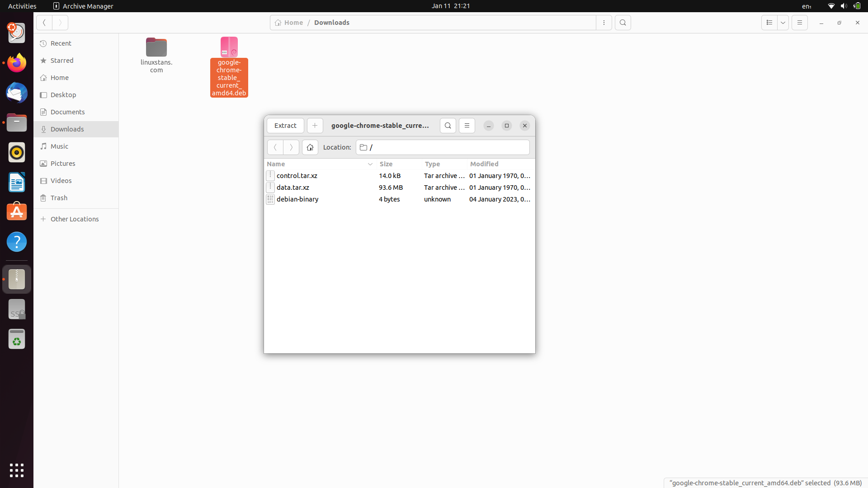Launch Firefox from the dock
This screenshot has width=868, height=488.
coord(17,63)
